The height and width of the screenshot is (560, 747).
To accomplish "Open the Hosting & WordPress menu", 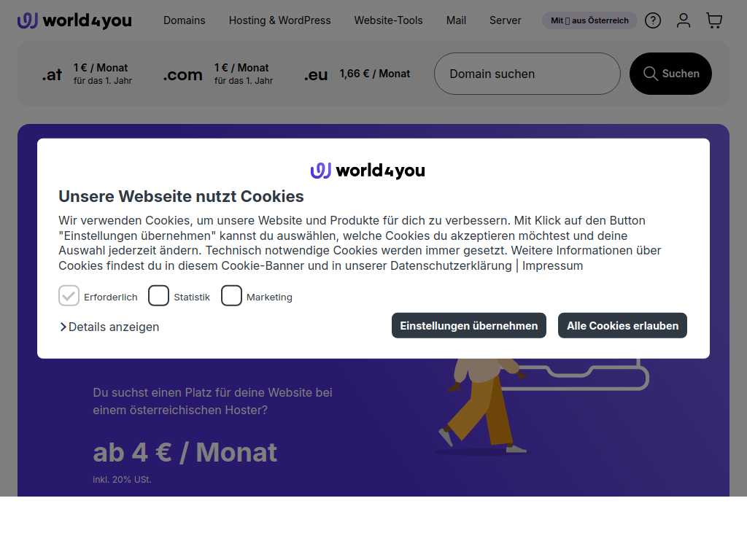I will pyautogui.click(x=279, y=20).
